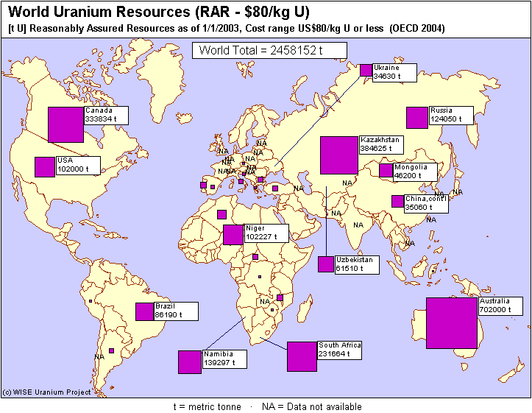Click the USA purple square marker
This screenshot has width=532, height=413.
point(45,167)
